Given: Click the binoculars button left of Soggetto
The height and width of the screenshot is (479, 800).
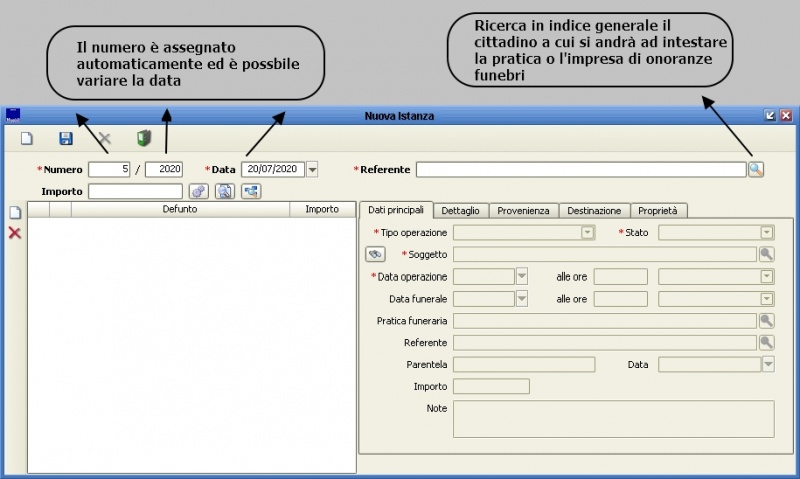Looking at the screenshot, I should pos(375,254).
